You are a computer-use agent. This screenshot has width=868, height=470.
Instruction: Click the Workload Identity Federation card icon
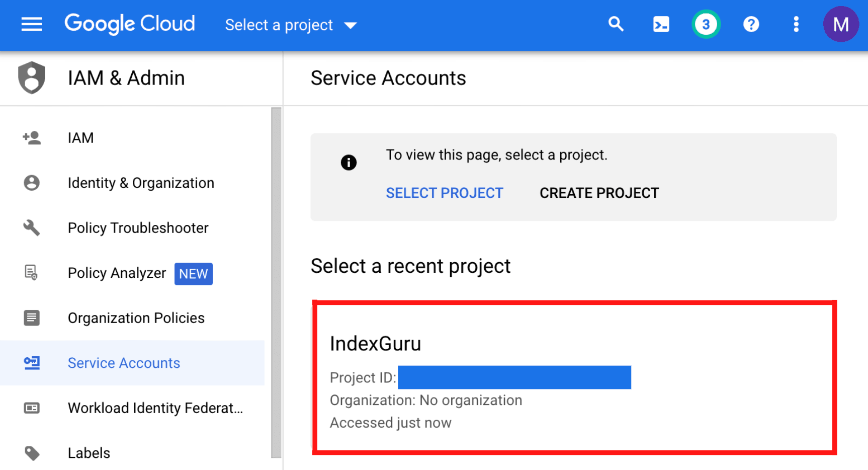pyautogui.click(x=32, y=408)
